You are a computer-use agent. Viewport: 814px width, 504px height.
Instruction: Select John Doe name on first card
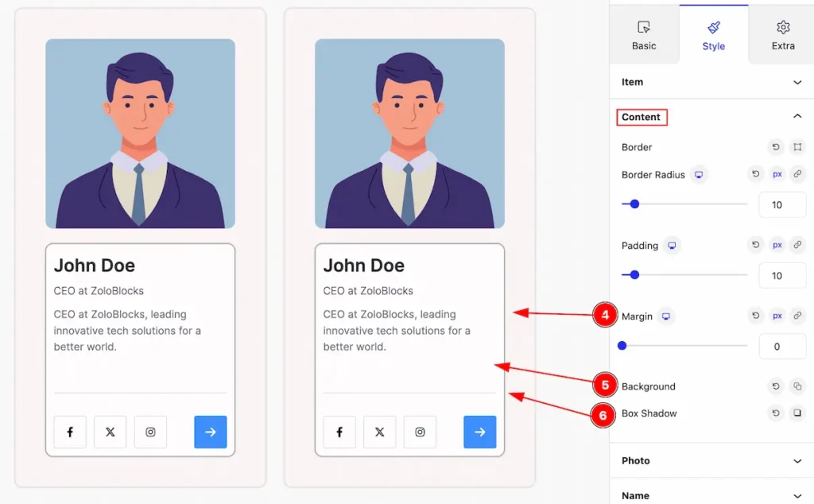pyautogui.click(x=95, y=266)
